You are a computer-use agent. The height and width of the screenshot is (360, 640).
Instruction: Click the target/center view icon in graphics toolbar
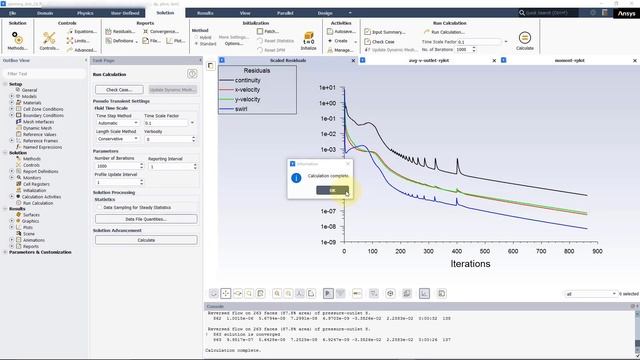click(390, 293)
